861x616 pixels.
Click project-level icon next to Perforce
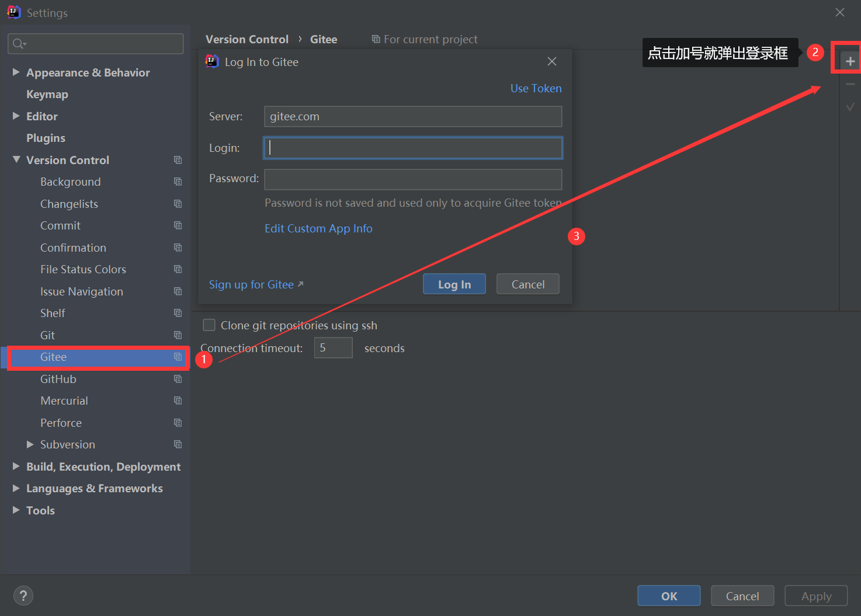178,423
